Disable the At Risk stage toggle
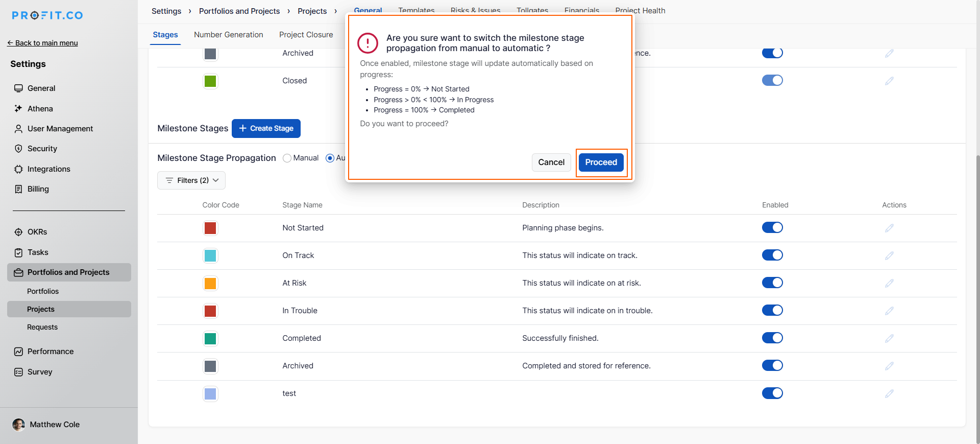Image resolution: width=980 pixels, height=444 pixels. click(x=772, y=283)
